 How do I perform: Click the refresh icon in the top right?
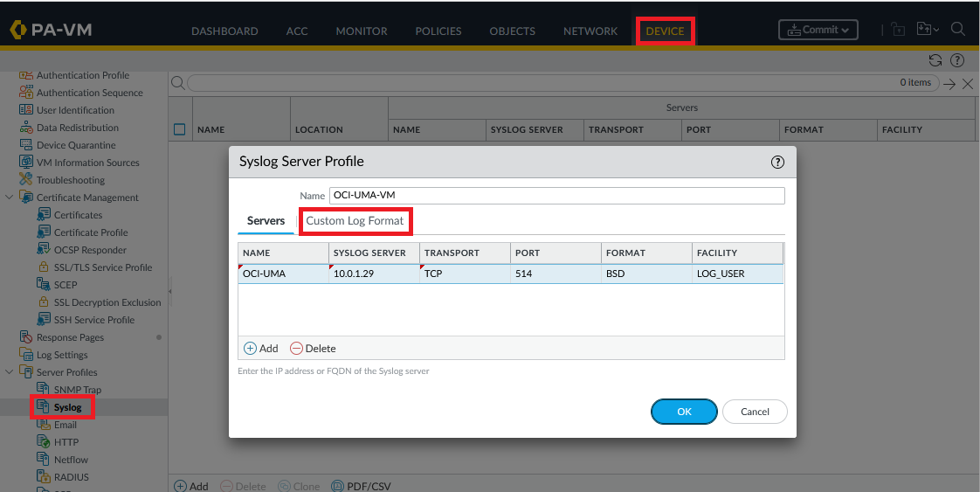[935, 60]
